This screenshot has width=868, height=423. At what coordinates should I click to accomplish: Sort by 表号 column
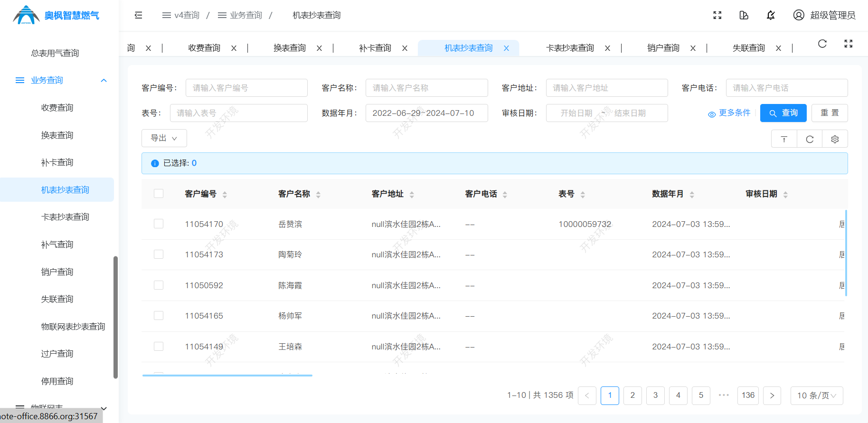[x=583, y=194]
